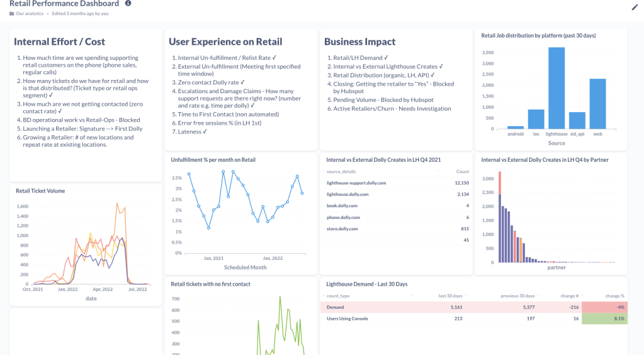Open the Retail Ticket Volume chart title
Screen dimensions: 644x355
(x=40, y=191)
